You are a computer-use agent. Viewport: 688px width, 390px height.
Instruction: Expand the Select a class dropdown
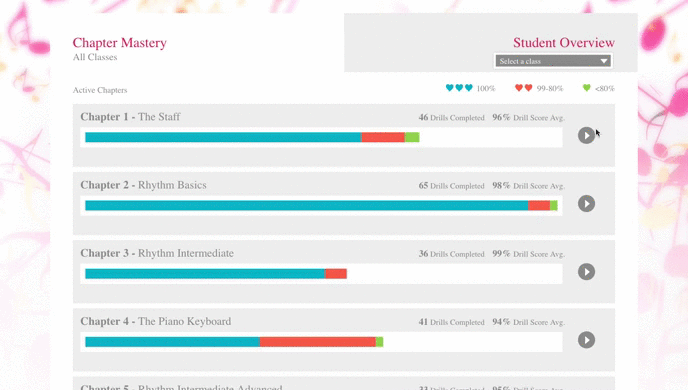[553, 61]
